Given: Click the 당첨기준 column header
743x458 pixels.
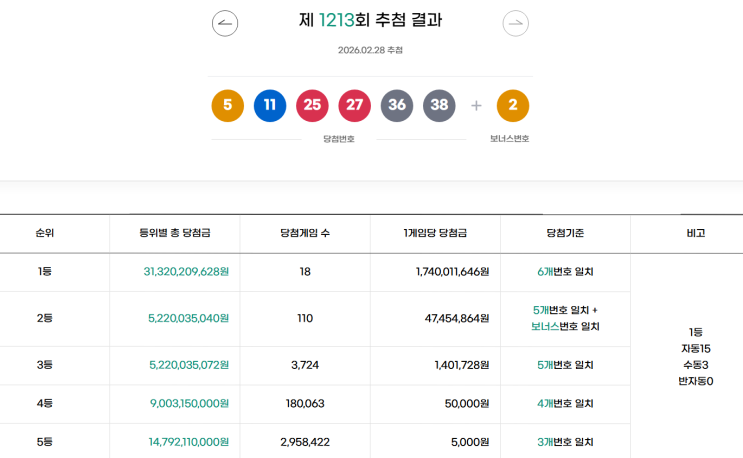Looking at the screenshot, I should pyautogui.click(x=565, y=233).
